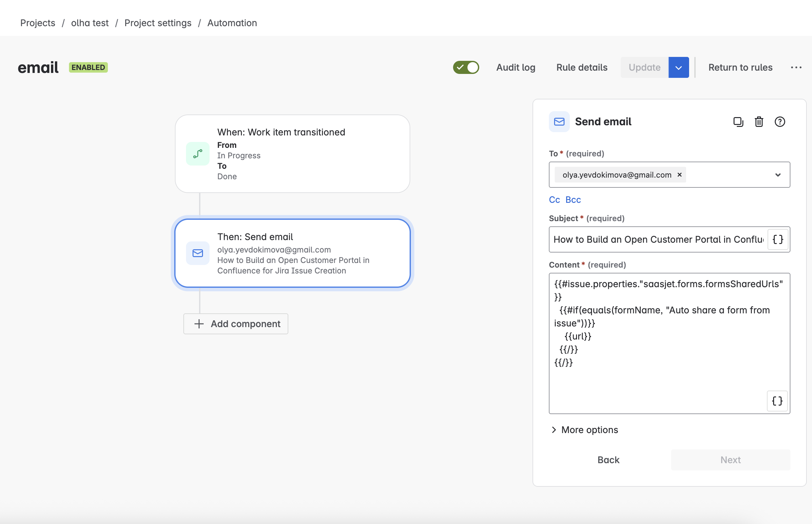Open Rule details
The height and width of the screenshot is (524, 812).
point(582,67)
